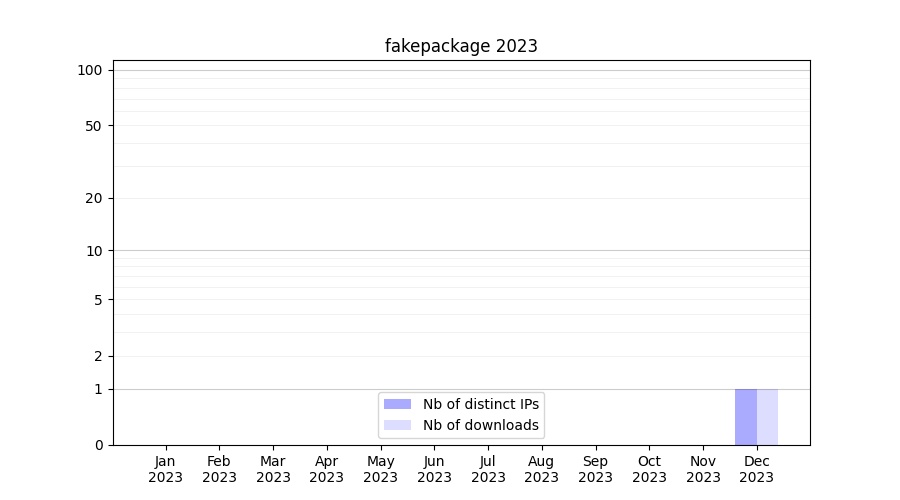
Task: Click the lighter downloads bar in December
Action: [767, 417]
